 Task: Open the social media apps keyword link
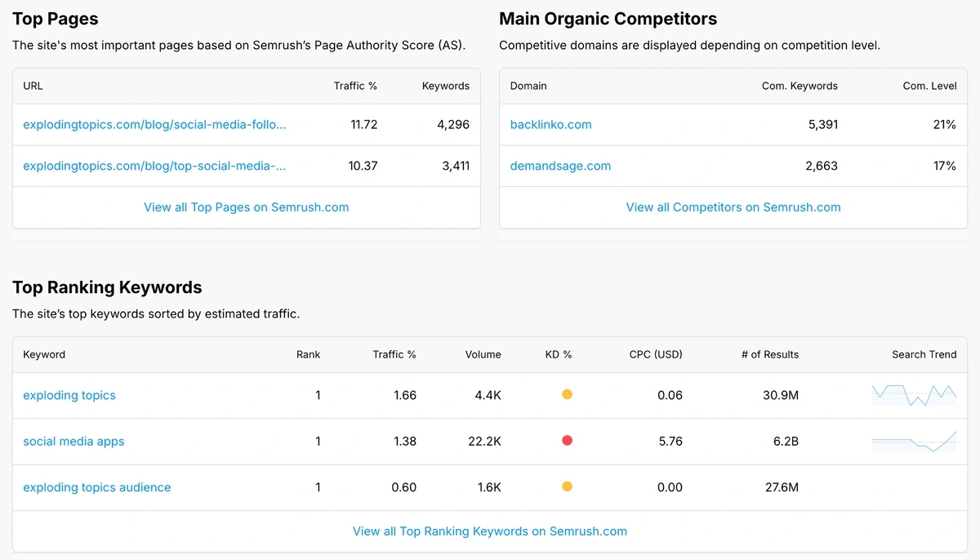73,442
